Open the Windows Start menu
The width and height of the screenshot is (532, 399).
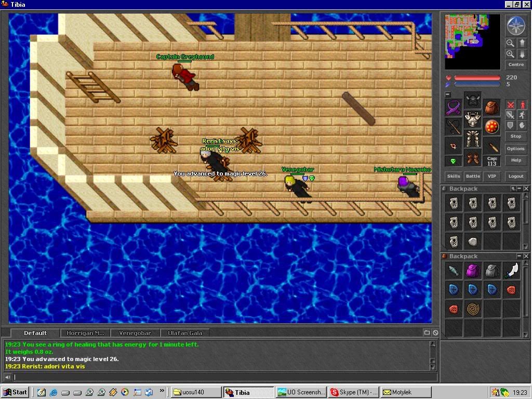(15, 392)
